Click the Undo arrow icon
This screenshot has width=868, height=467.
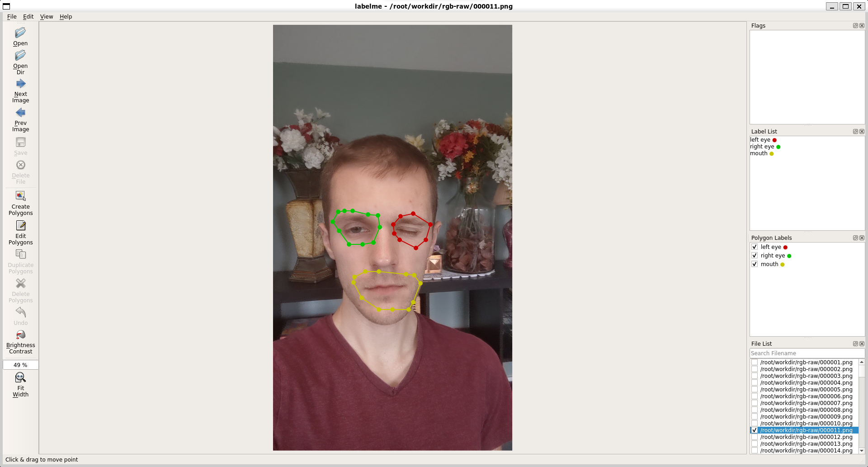pos(20,312)
